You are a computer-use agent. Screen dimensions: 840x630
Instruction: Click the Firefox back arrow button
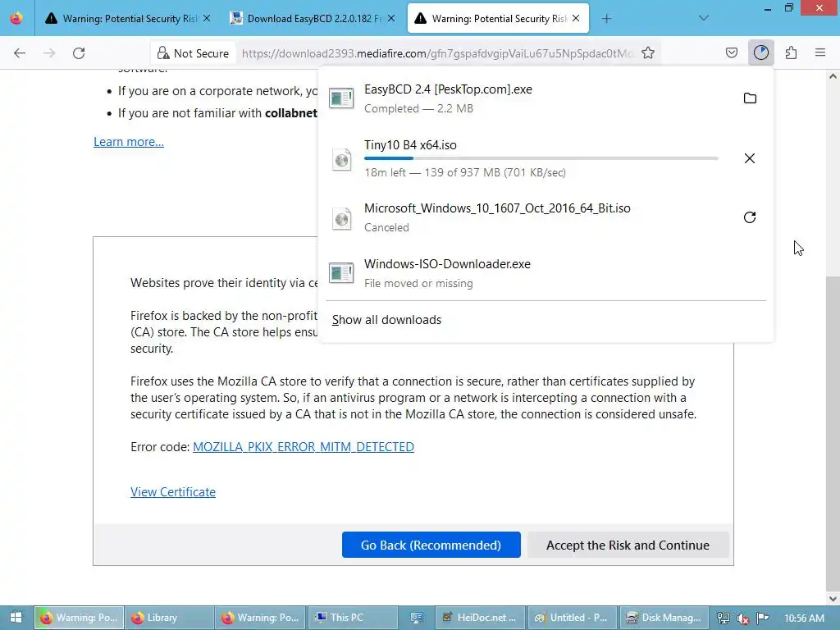tap(20, 53)
